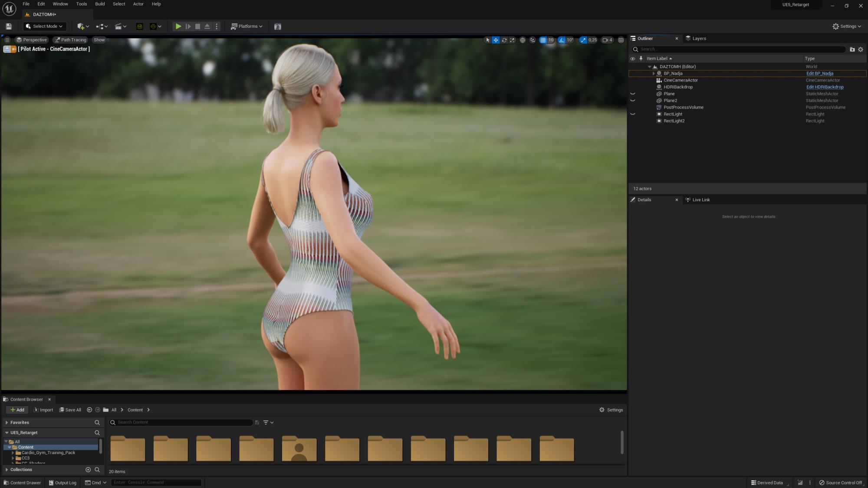868x488 pixels.
Task: Toggle visibility of the Plane2 actor
Action: 632,101
